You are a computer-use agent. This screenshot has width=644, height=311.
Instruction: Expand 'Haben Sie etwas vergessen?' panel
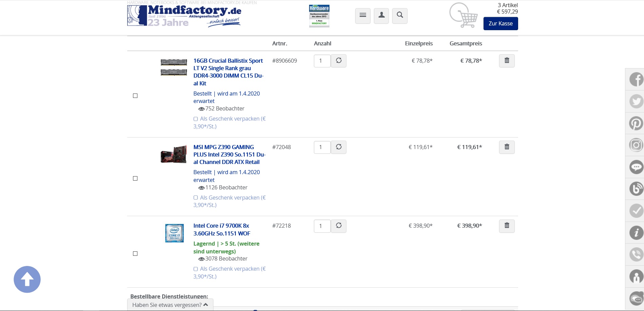(170, 305)
